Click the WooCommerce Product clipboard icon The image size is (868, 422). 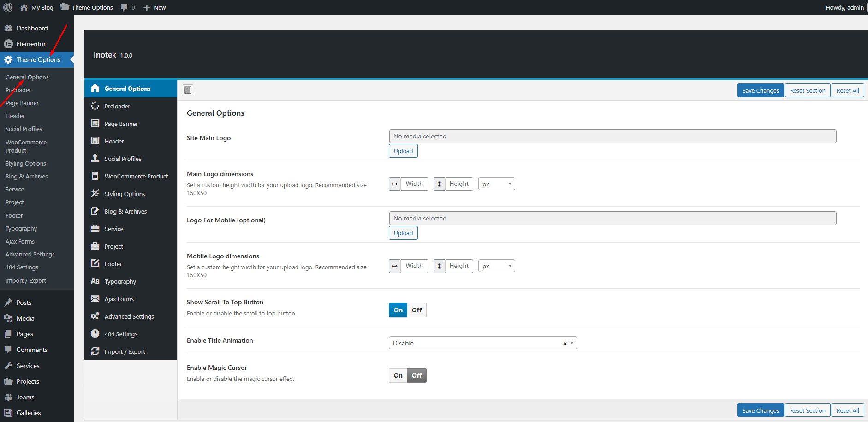(95, 176)
